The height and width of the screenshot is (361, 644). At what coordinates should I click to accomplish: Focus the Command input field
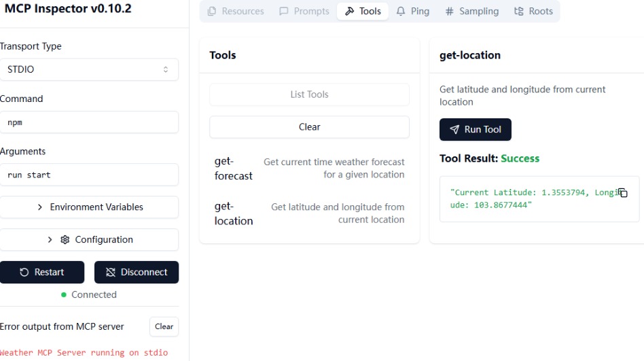tap(88, 122)
